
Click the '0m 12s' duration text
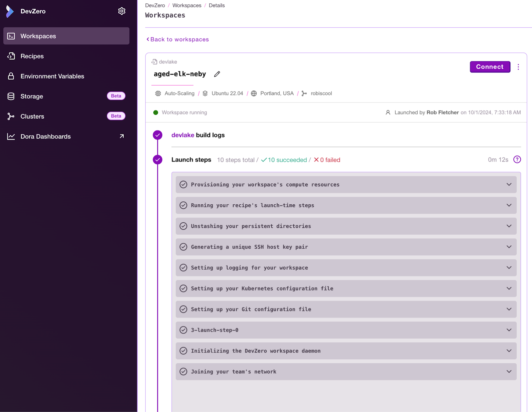pos(498,160)
